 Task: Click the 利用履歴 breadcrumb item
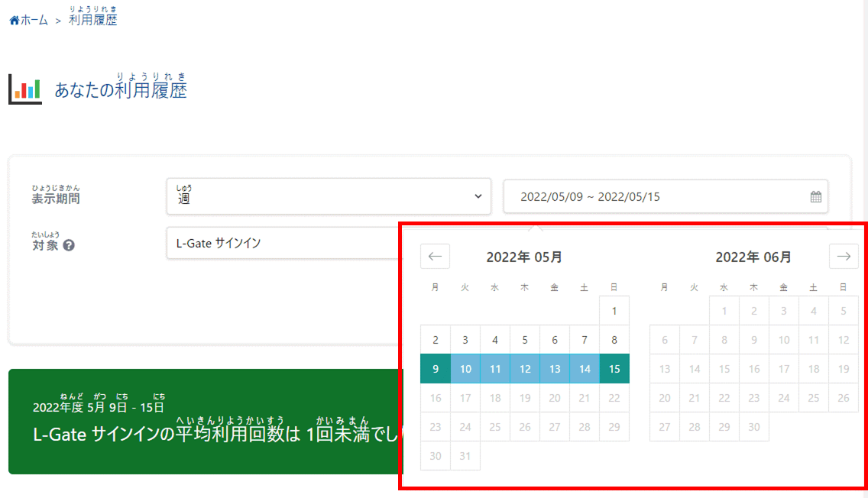point(93,20)
